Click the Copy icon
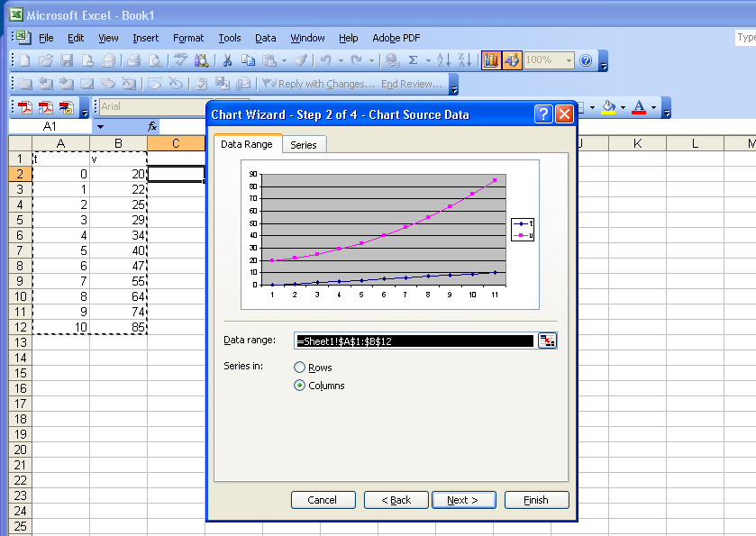 (248, 60)
